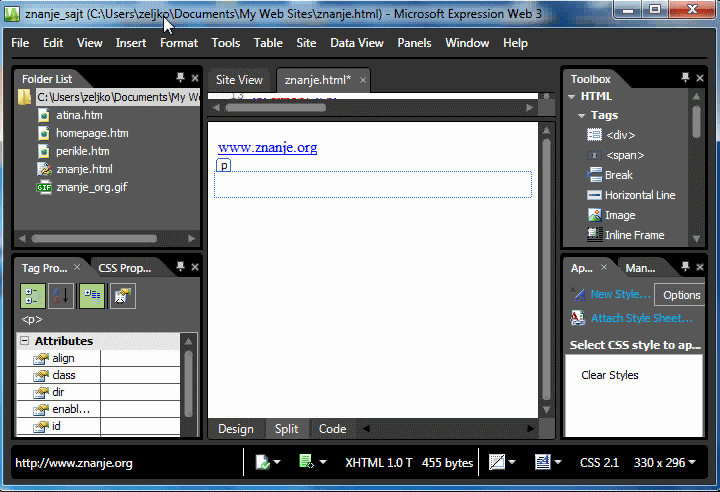Open the page size 330 x 296 dropdown

pos(665,463)
